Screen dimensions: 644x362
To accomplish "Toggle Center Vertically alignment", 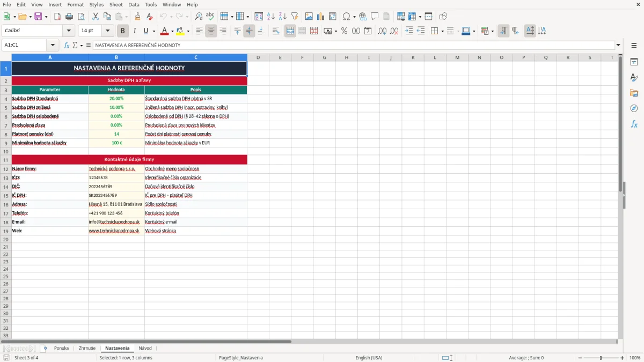I will pos(249,31).
